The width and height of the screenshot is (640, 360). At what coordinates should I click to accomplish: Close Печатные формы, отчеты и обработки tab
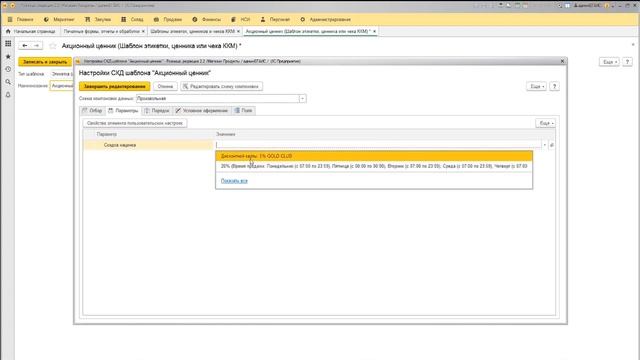tap(143, 31)
